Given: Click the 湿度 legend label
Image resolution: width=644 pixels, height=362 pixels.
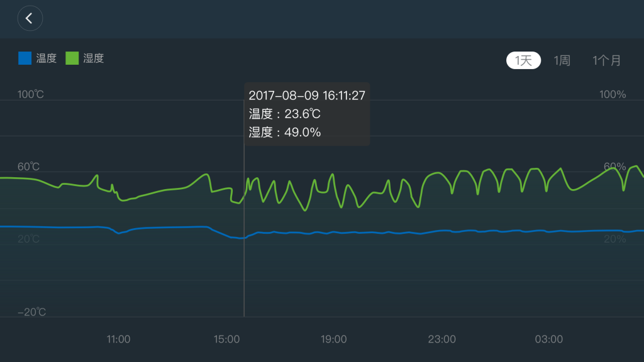Looking at the screenshot, I should 93,58.
